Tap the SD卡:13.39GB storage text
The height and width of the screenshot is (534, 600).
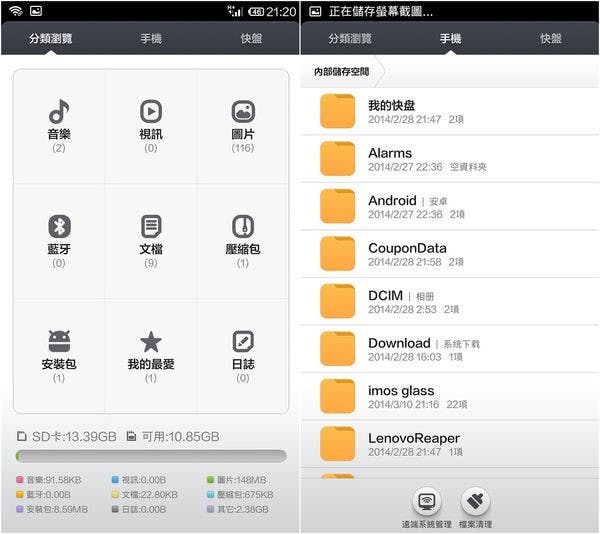(74, 436)
